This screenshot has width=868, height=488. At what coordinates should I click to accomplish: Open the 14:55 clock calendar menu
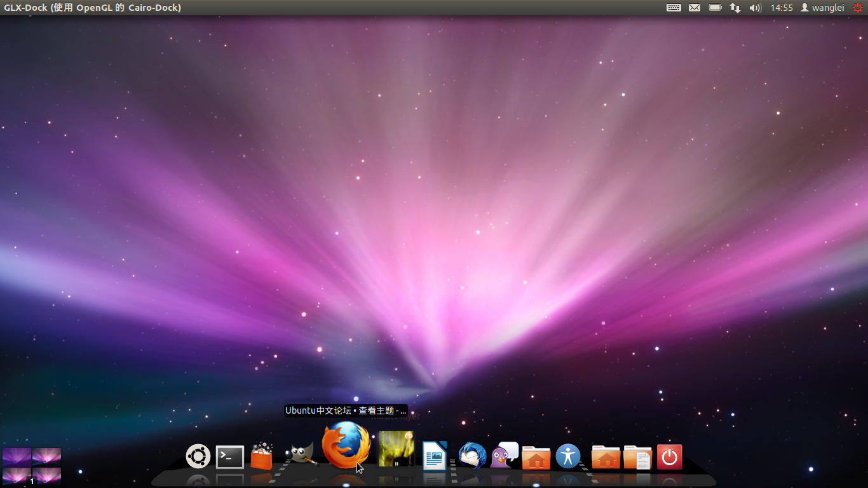(782, 8)
